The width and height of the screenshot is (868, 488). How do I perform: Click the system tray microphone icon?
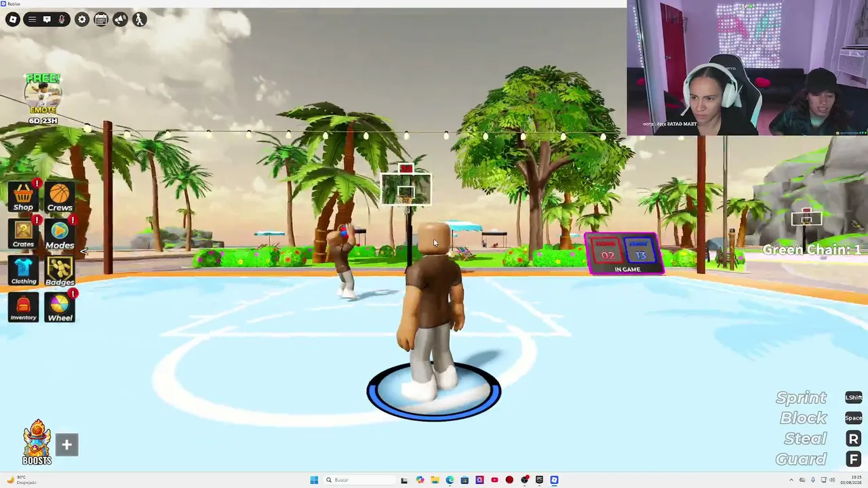[x=813, y=480]
